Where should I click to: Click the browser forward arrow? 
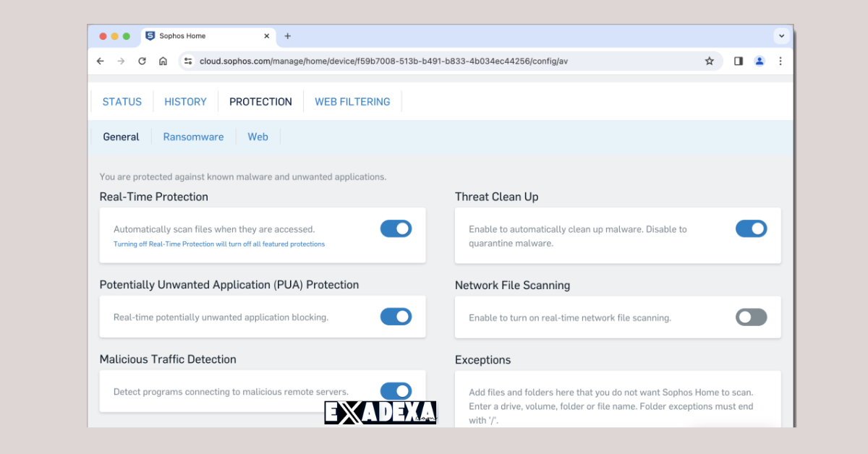click(121, 61)
